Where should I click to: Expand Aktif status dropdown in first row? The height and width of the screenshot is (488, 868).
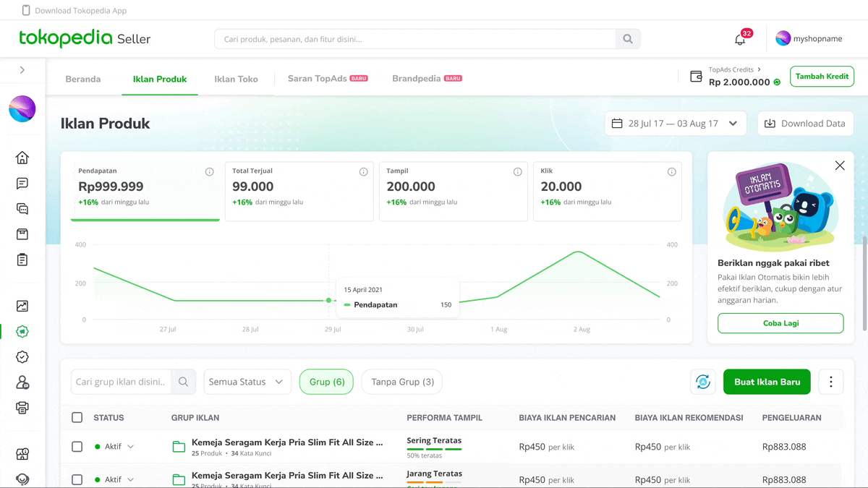click(x=131, y=447)
